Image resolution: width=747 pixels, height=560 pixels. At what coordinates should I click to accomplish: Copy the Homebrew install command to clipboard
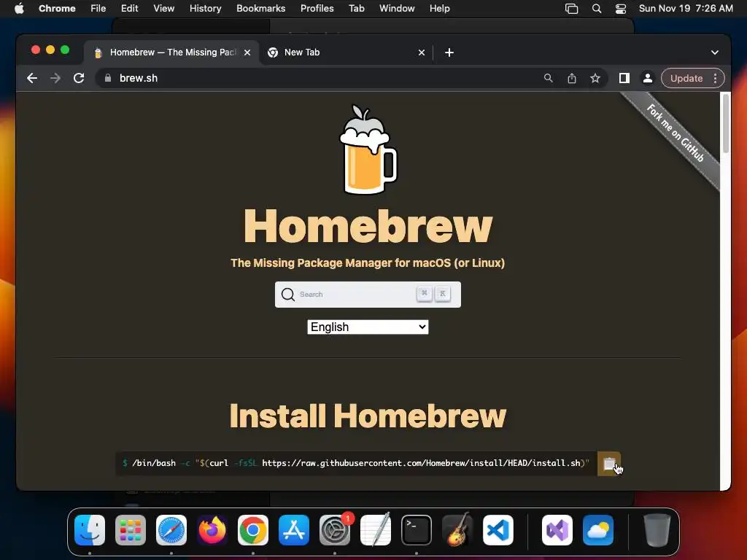[x=609, y=463]
